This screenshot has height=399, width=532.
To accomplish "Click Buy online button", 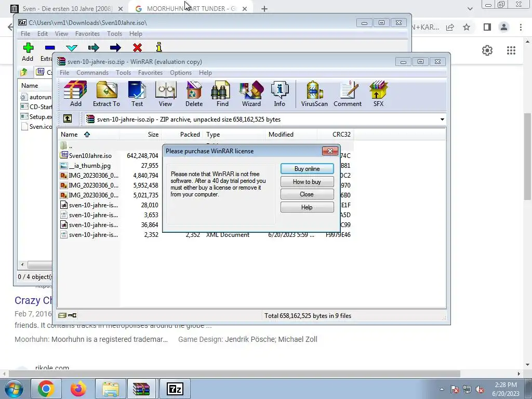I will tap(307, 169).
